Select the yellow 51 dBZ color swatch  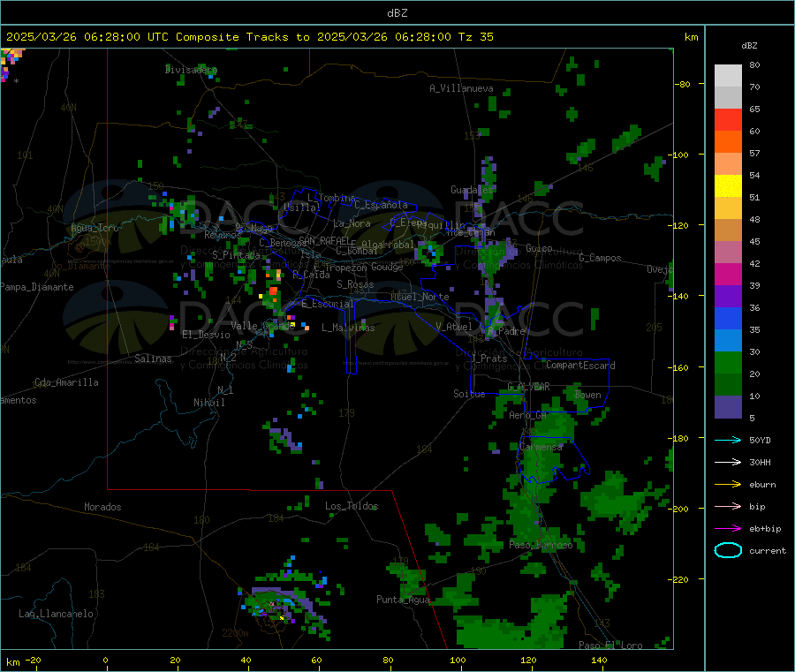pos(728,186)
